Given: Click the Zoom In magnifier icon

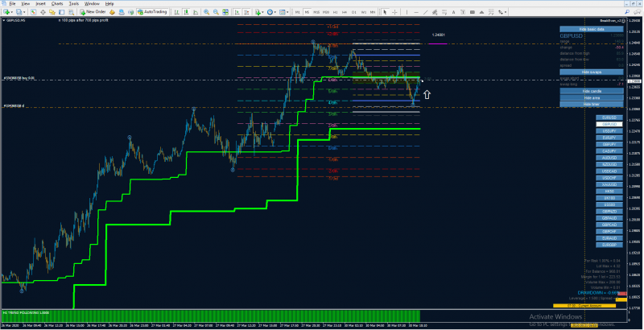Looking at the screenshot, I should [x=206, y=12].
